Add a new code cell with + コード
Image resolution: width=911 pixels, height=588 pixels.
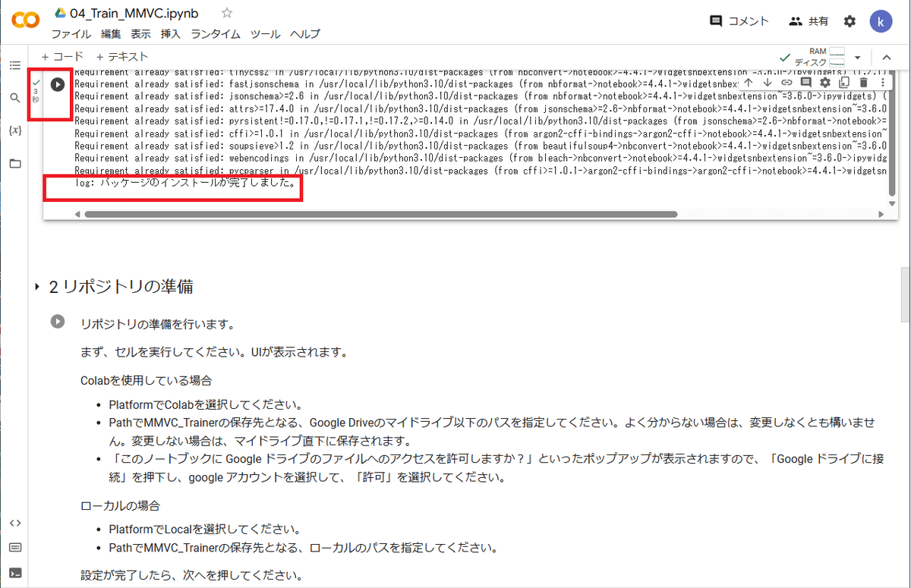click(x=62, y=57)
